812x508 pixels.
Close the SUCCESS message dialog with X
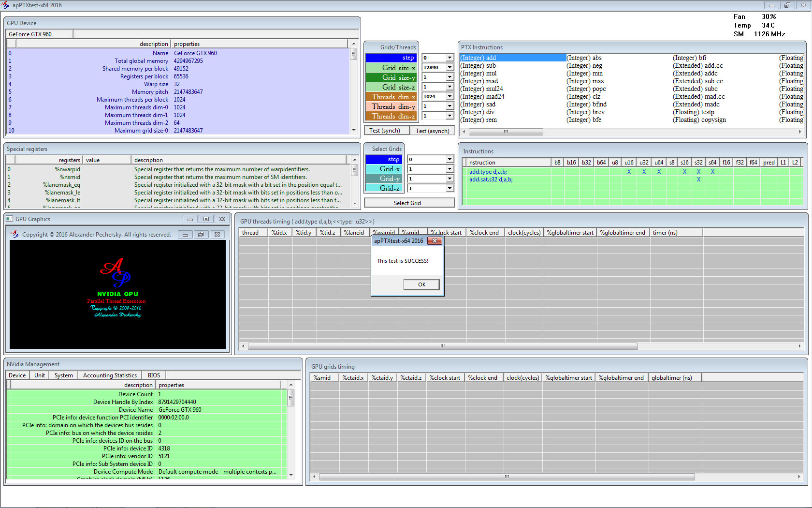point(435,241)
